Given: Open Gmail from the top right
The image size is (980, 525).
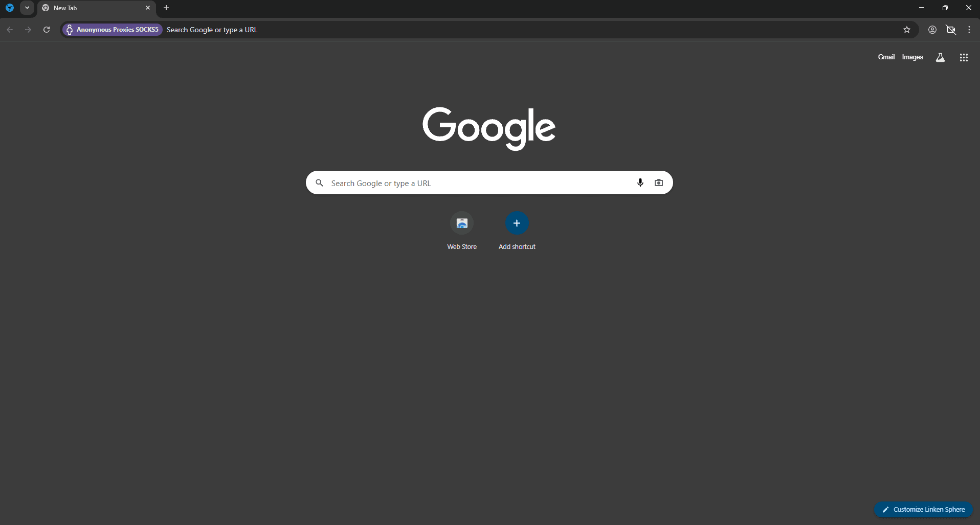Looking at the screenshot, I should [886, 57].
